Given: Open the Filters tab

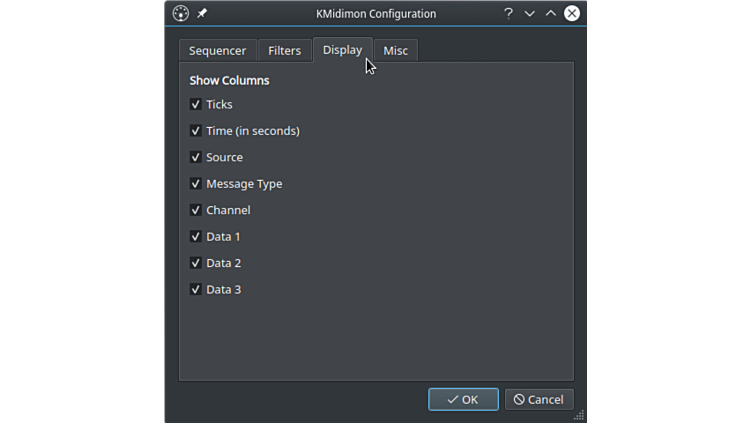Looking at the screenshot, I should click(285, 51).
